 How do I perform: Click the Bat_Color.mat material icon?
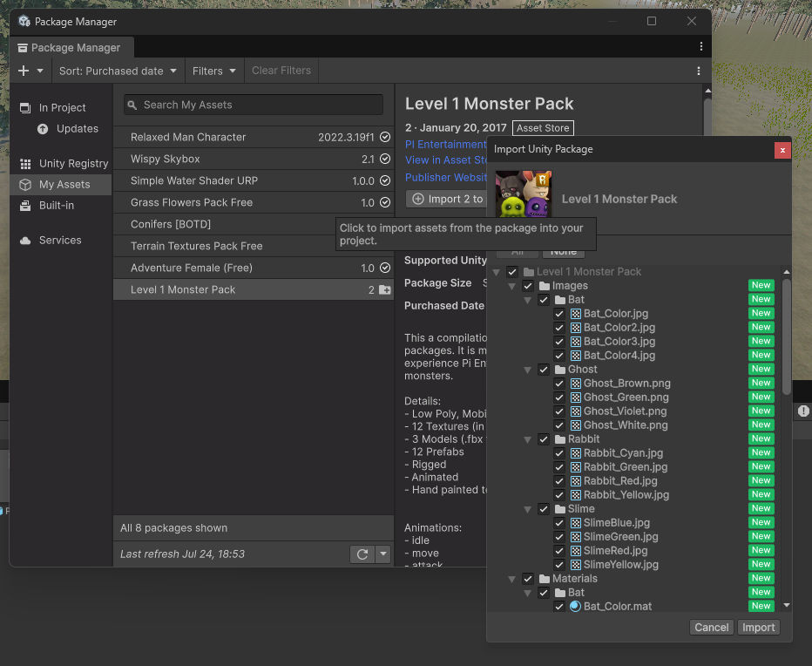coord(575,606)
